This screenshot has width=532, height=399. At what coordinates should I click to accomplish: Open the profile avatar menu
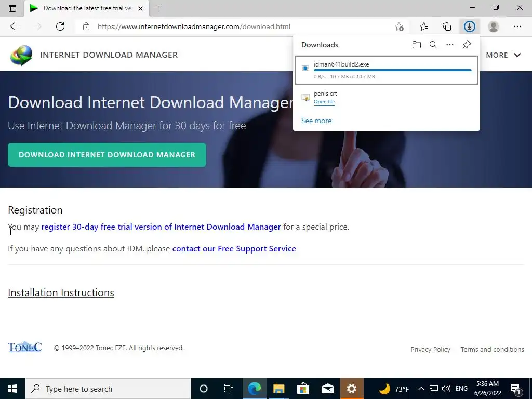coord(494,26)
